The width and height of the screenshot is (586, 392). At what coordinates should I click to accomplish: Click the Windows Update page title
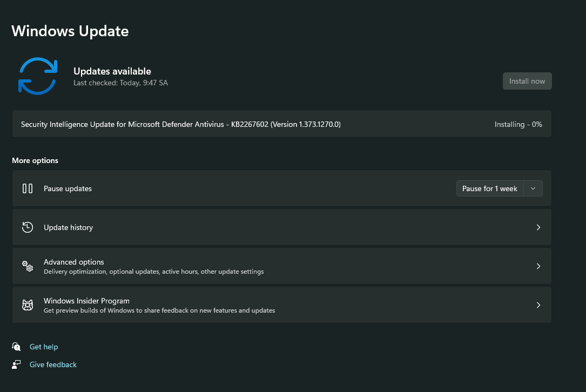click(70, 31)
